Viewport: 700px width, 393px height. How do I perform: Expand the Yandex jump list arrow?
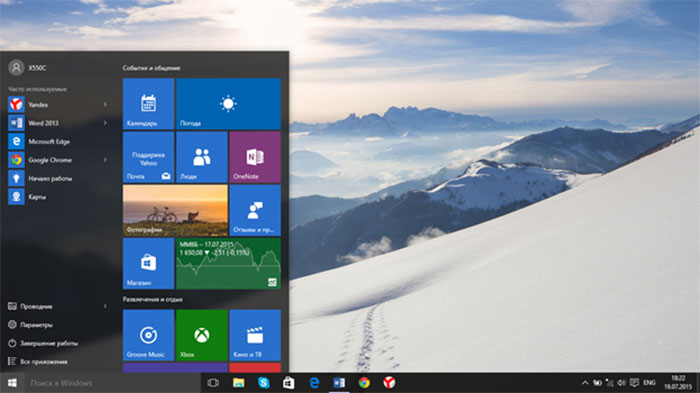point(105,105)
